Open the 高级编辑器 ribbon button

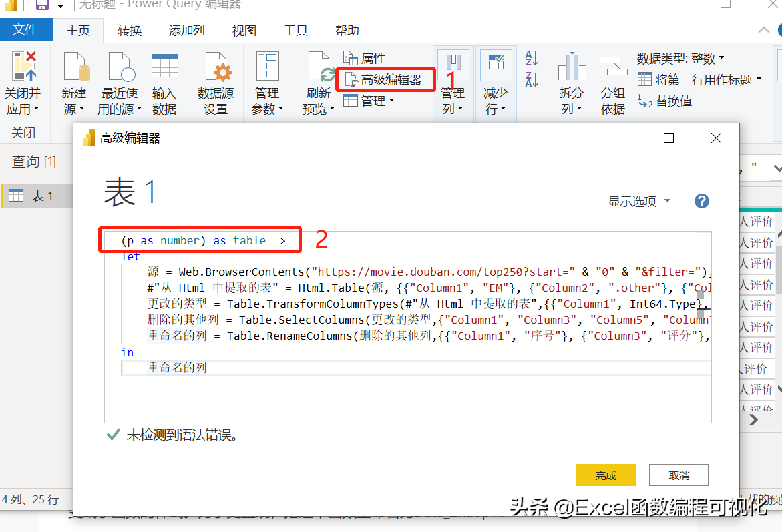click(x=384, y=80)
